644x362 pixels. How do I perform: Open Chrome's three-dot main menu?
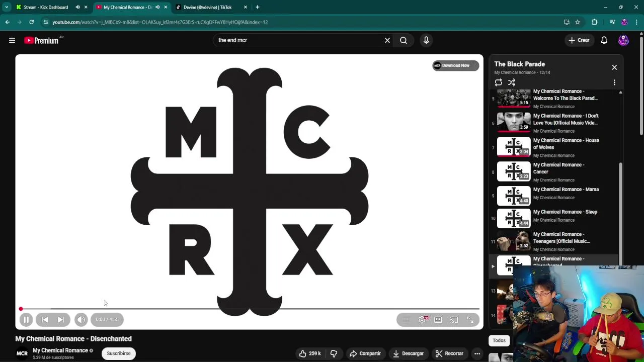(x=636, y=22)
